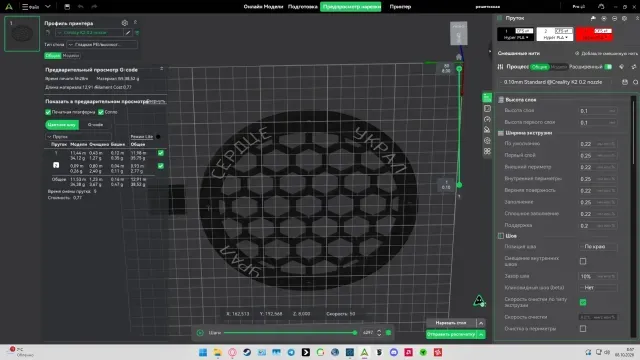
Task: Switch to Онлайн Модели tab
Action: pos(263,7)
